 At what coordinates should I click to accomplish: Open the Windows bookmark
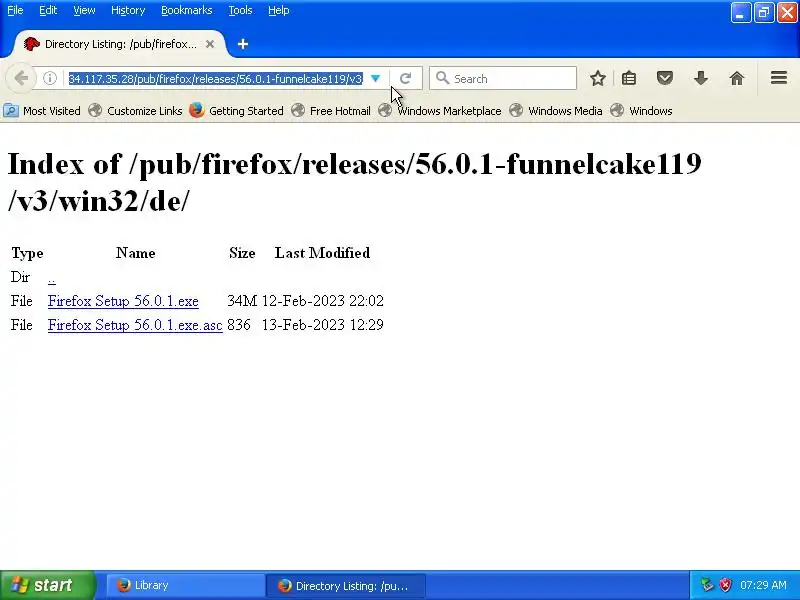(x=641, y=111)
